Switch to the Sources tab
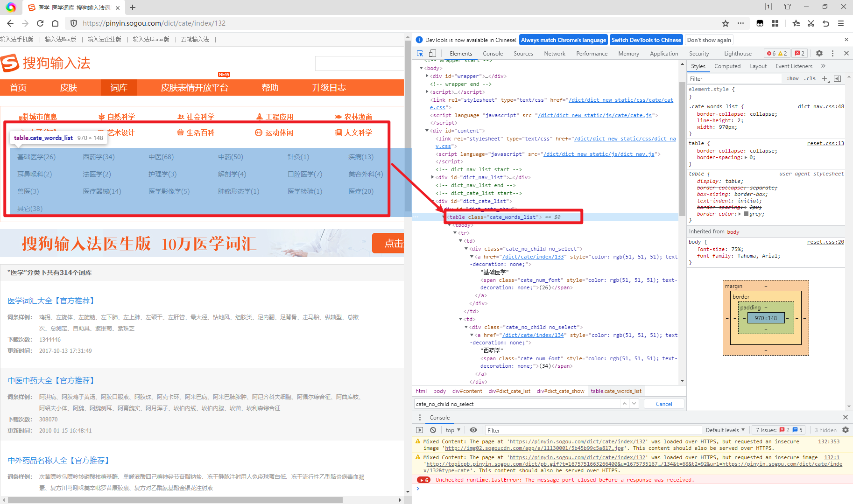853x504 pixels. click(x=523, y=54)
